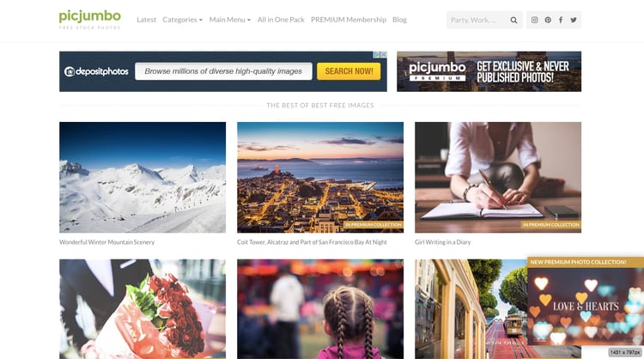644x359 pixels.
Task: Expand the Categories dropdown
Action: (182, 19)
